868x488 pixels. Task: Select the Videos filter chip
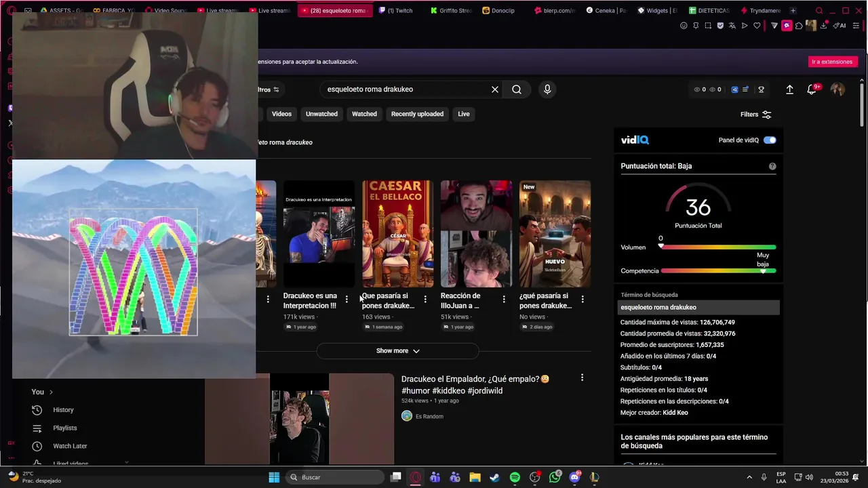click(x=281, y=114)
